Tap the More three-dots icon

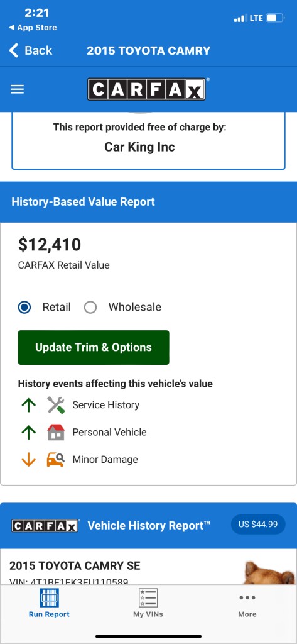click(247, 597)
